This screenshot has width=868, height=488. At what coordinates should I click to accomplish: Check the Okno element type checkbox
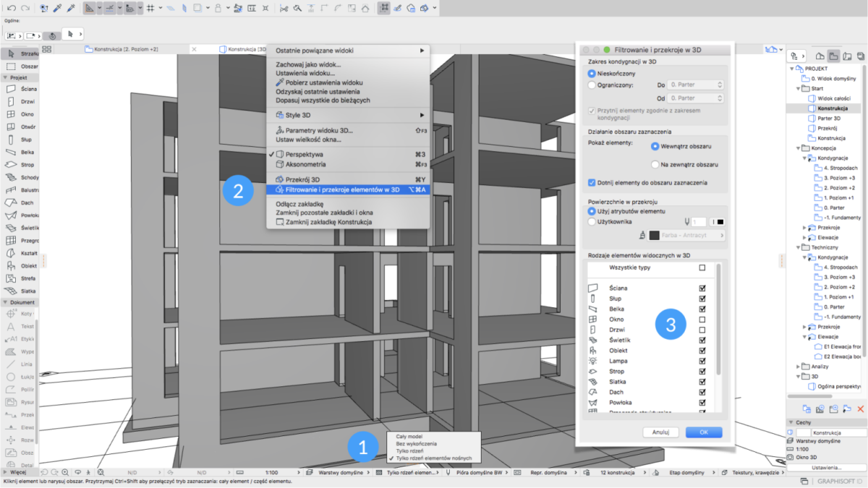(702, 319)
